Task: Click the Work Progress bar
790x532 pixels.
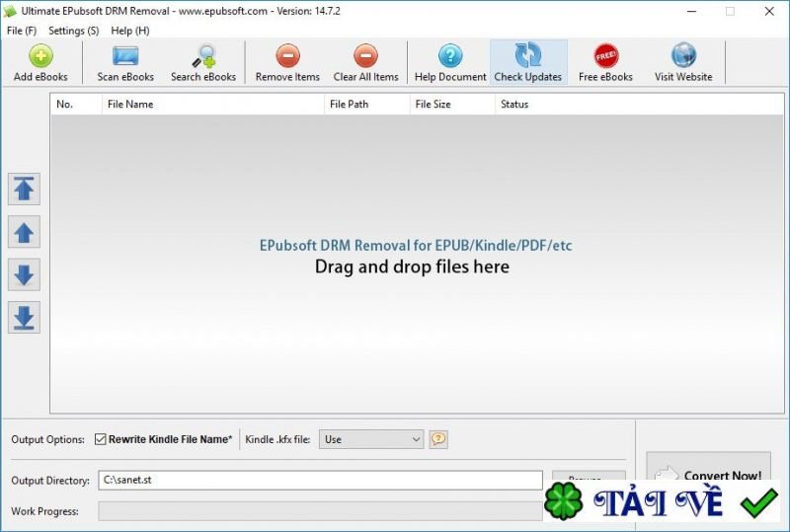Action: 320,511
